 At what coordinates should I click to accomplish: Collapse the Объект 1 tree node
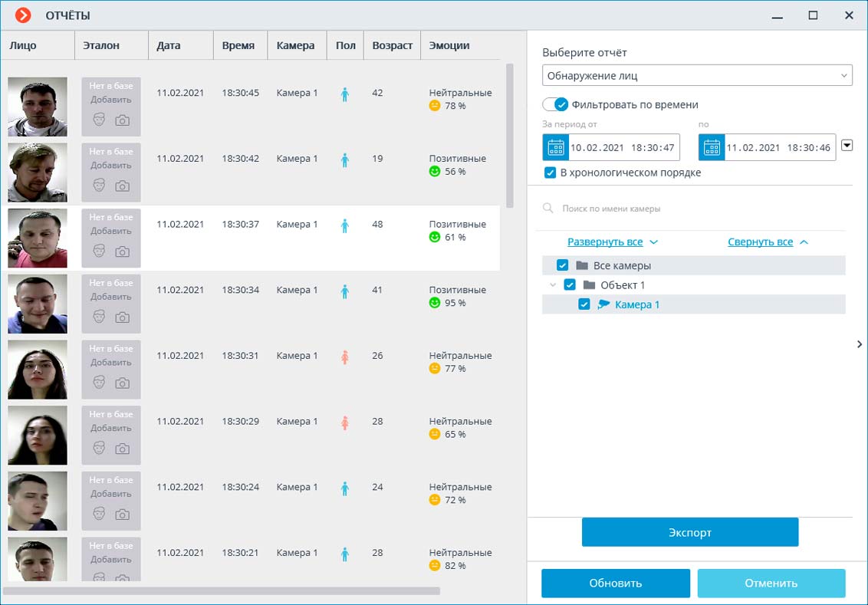(x=551, y=285)
